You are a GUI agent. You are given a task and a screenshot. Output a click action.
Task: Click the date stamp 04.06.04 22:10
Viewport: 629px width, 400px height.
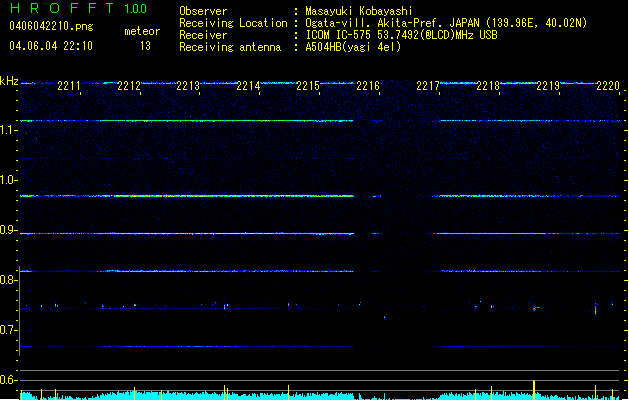[x=49, y=46]
